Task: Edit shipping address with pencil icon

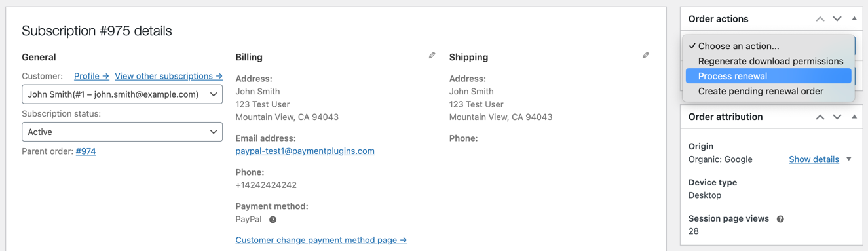Action: pyautogui.click(x=645, y=56)
